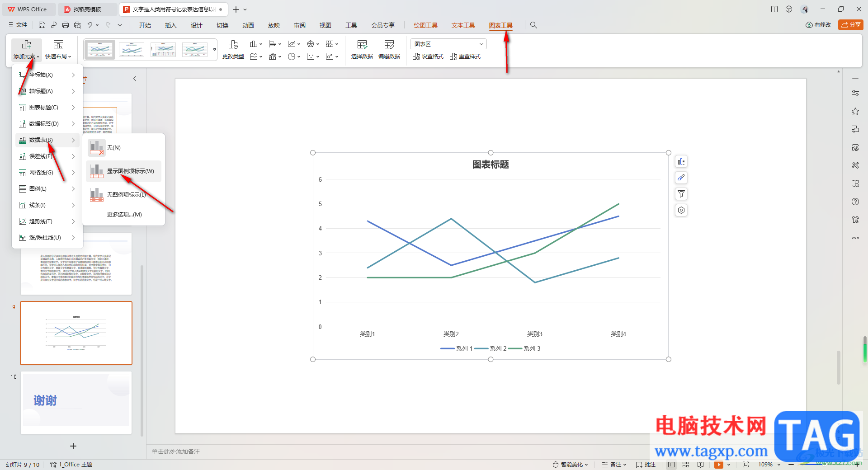Click the sliders settings icon in right sidebar
The width and height of the screenshot is (868, 470).
(855, 93)
